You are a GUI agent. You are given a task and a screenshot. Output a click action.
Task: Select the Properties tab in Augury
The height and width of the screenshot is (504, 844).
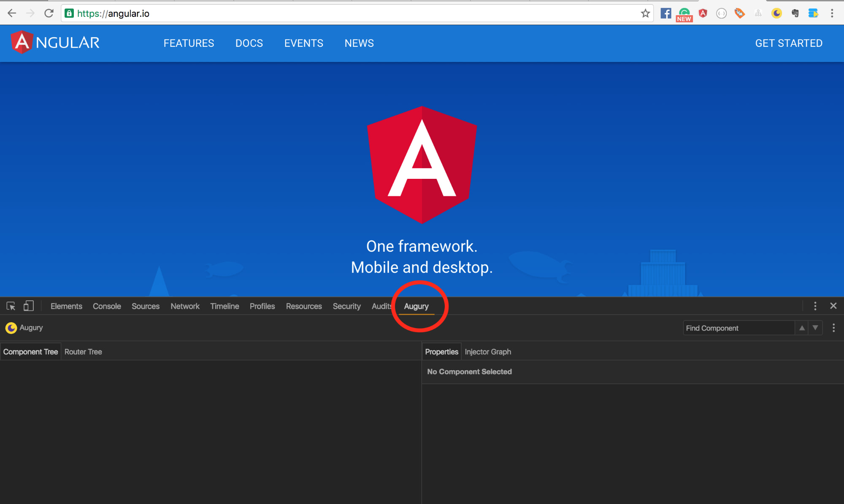tap(441, 351)
